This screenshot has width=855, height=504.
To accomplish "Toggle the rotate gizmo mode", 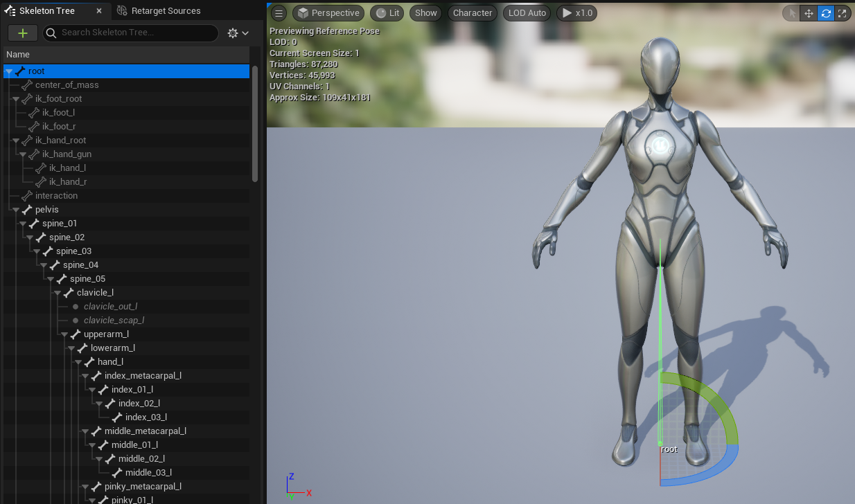I will [826, 13].
